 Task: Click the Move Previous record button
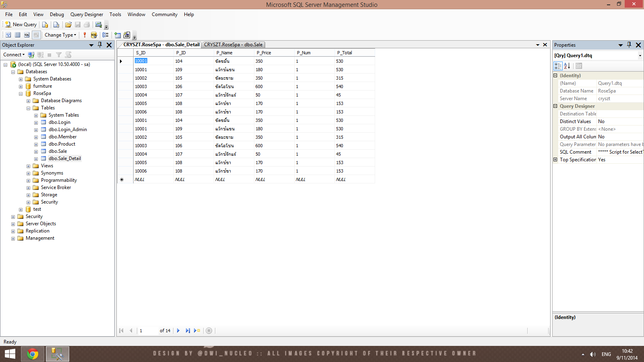coord(131,331)
